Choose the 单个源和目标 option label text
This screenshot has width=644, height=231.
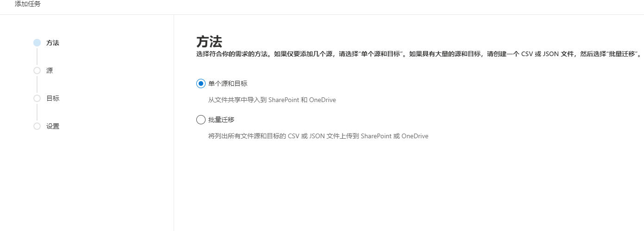pyautogui.click(x=228, y=83)
